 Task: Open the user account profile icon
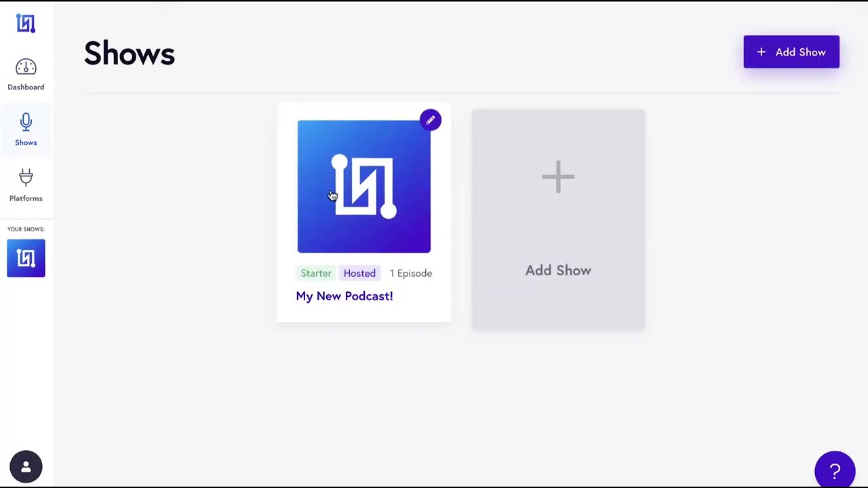pyautogui.click(x=26, y=467)
